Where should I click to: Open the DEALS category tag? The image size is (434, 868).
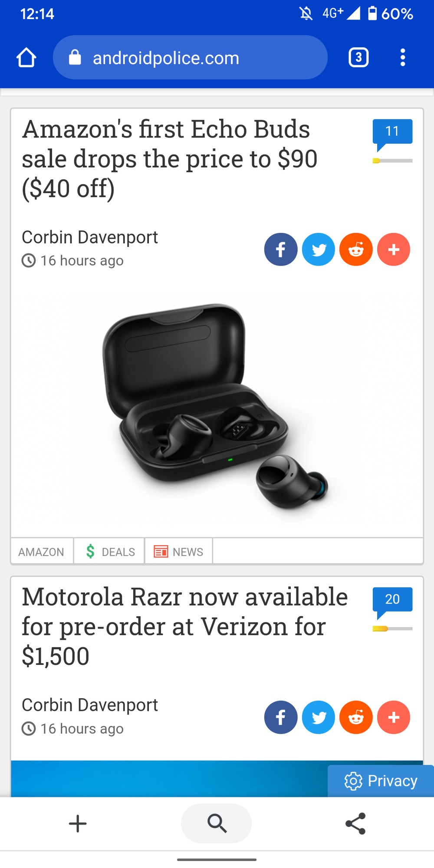pyautogui.click(x=109, y=552)
